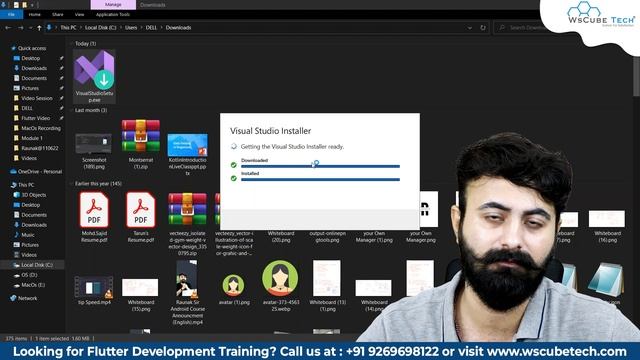
Task: Collapse the 'Today (1)' group header
Action: pyautogui.click(x=85, y=44)
